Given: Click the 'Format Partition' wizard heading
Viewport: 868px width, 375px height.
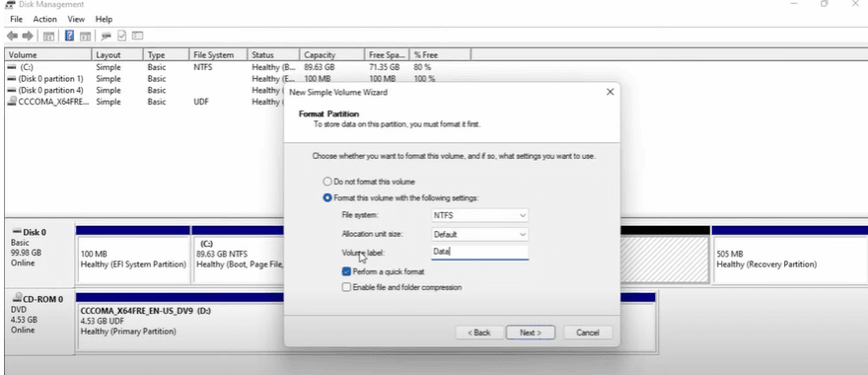Looking at the screenshot, I should click(x=328, y=113).
